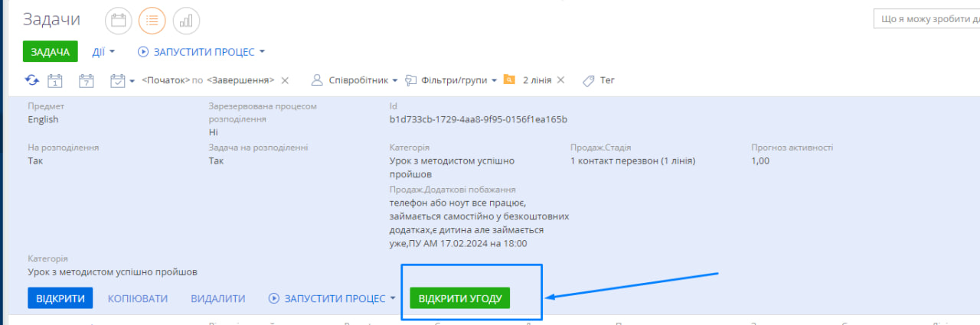
Task: Select the list view icon
Action: tap(152, 21)
